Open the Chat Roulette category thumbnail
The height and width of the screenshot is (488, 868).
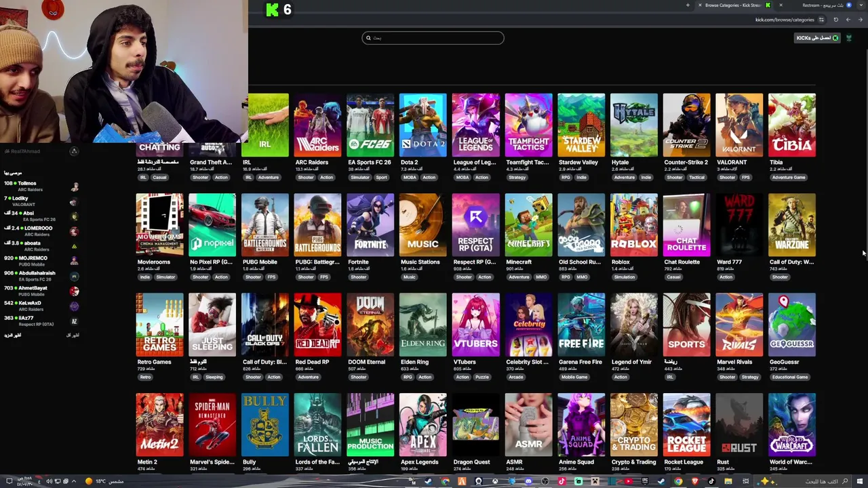click(x=687, y=225)
